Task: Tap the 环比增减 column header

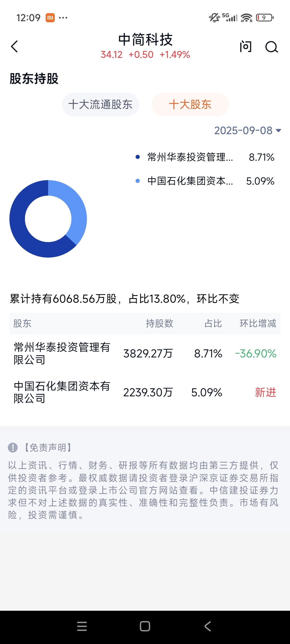Action: point(258,324)
